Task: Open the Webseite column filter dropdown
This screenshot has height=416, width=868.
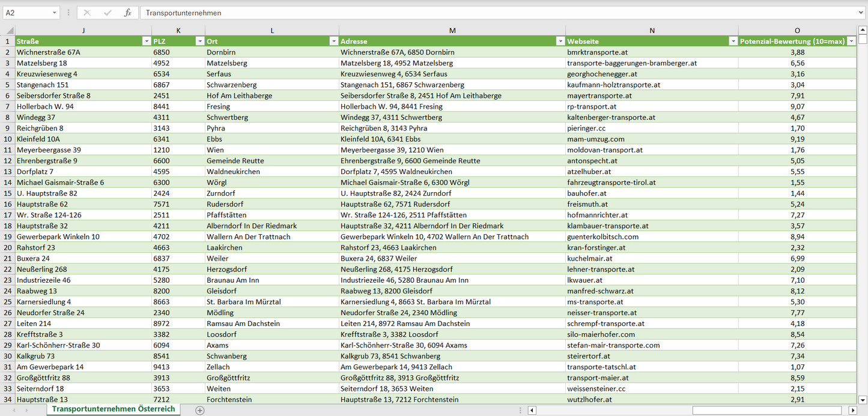Action: 733,41
